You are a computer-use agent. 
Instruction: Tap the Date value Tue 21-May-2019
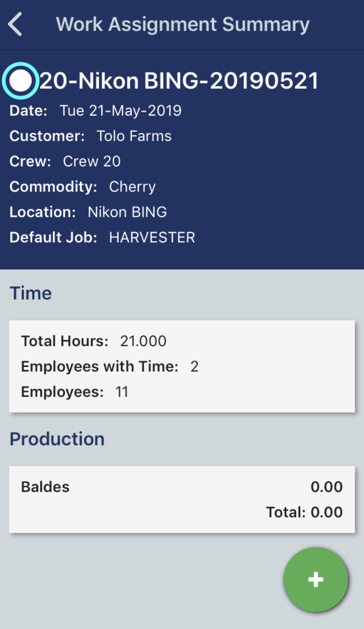[121, 111]
